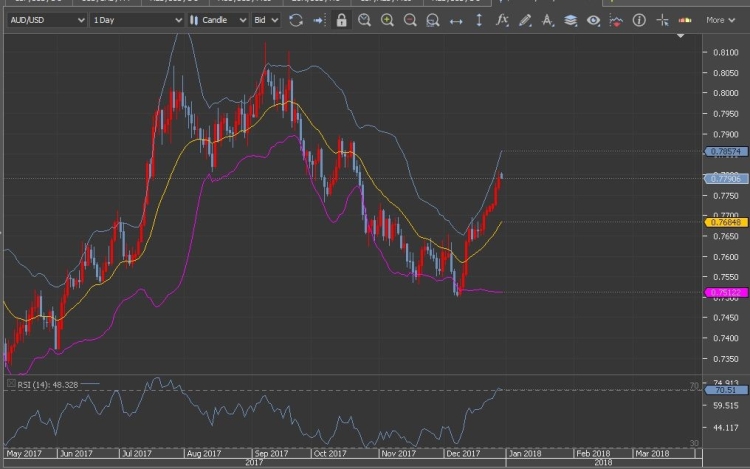
Task: Toggle the eye visibility icon
Action: [x=593, y=20]
